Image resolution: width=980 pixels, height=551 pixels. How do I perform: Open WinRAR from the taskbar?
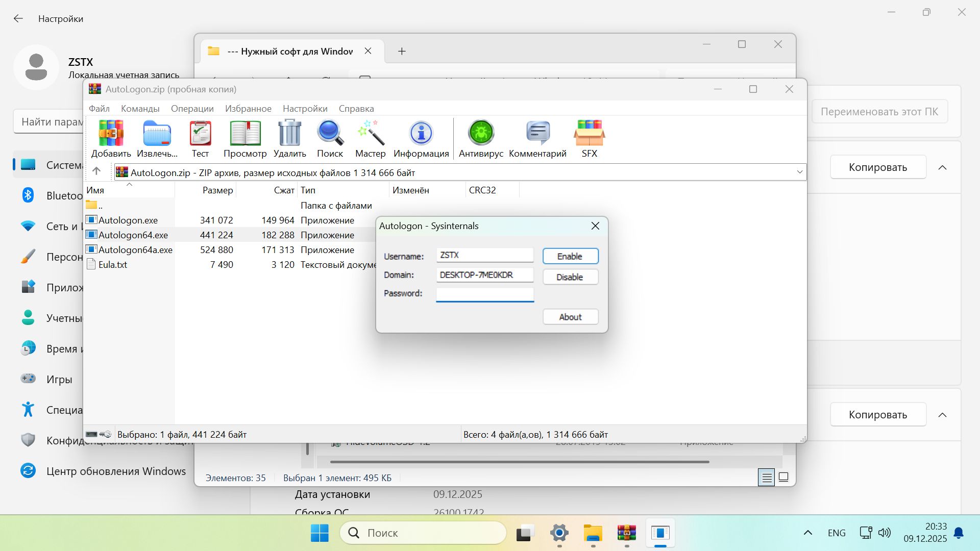(x=626, y=533)
